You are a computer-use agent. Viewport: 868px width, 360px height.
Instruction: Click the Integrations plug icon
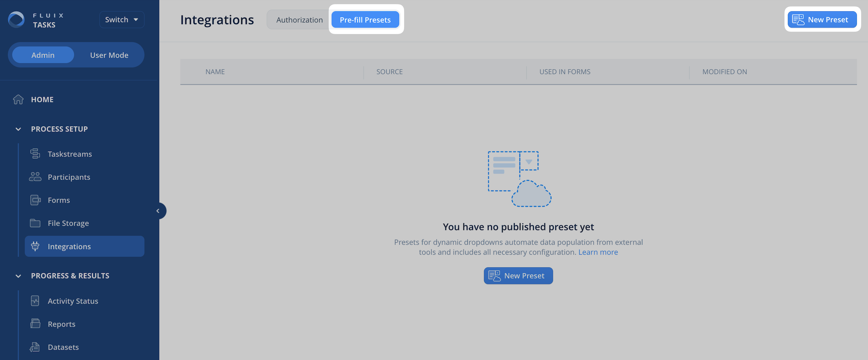(x=35, y=246)
